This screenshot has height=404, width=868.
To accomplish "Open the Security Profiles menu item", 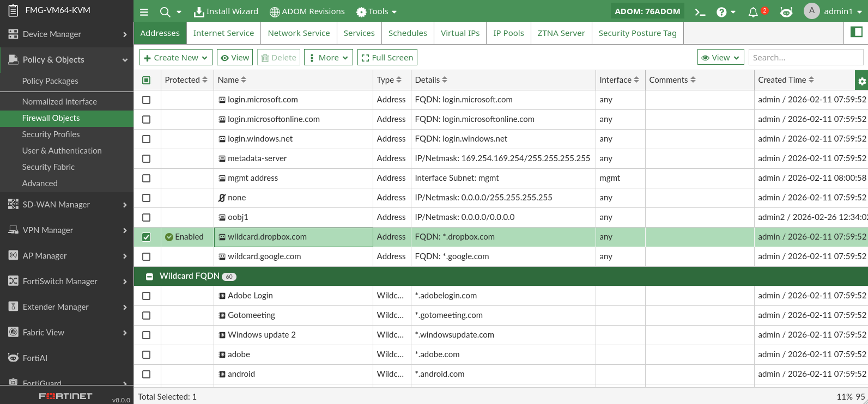I will (x=51, y=134).
